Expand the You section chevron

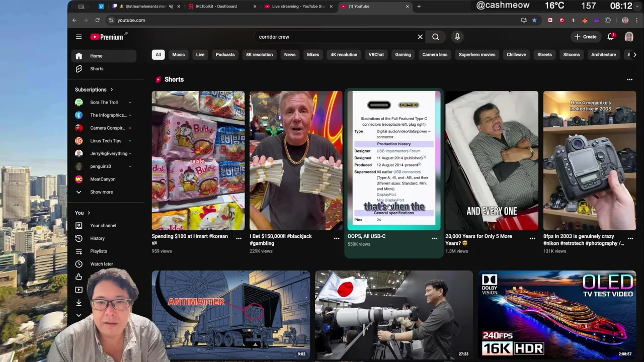coord(89,213)
